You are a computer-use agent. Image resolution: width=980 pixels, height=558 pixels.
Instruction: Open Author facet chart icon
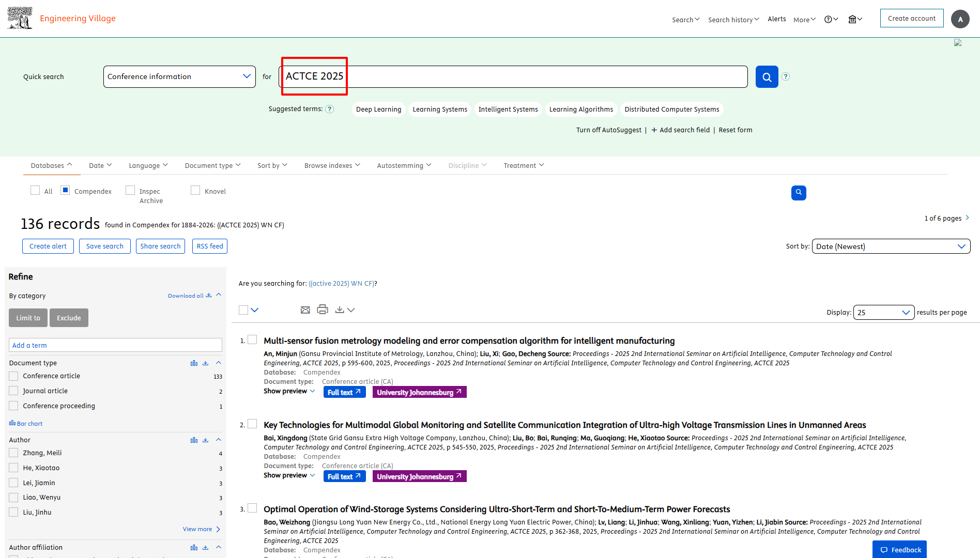pos(194,440)
